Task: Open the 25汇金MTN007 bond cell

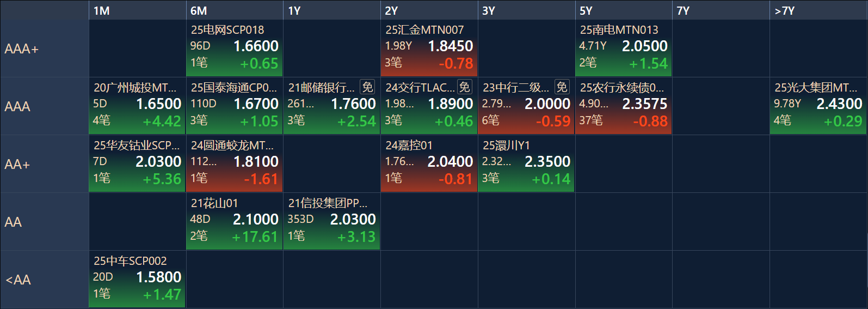Action: [429, 49]
